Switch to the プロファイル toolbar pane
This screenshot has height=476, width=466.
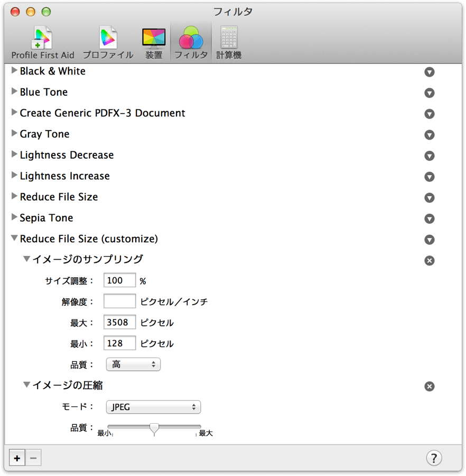(108, 42)
